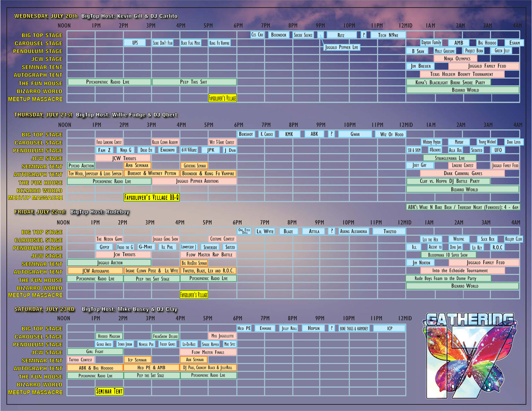Select the Twiztid headliner block

click(390, 231)
